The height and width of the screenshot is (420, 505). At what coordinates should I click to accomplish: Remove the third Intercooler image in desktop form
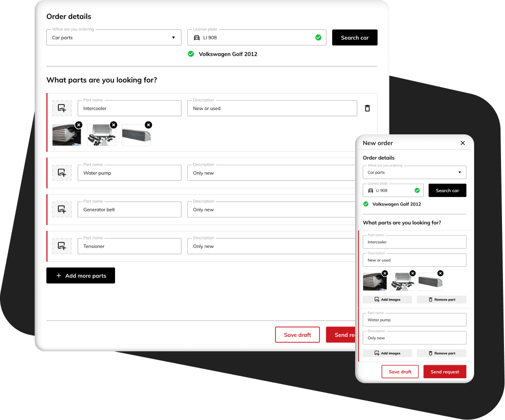(x=148, y=125)
